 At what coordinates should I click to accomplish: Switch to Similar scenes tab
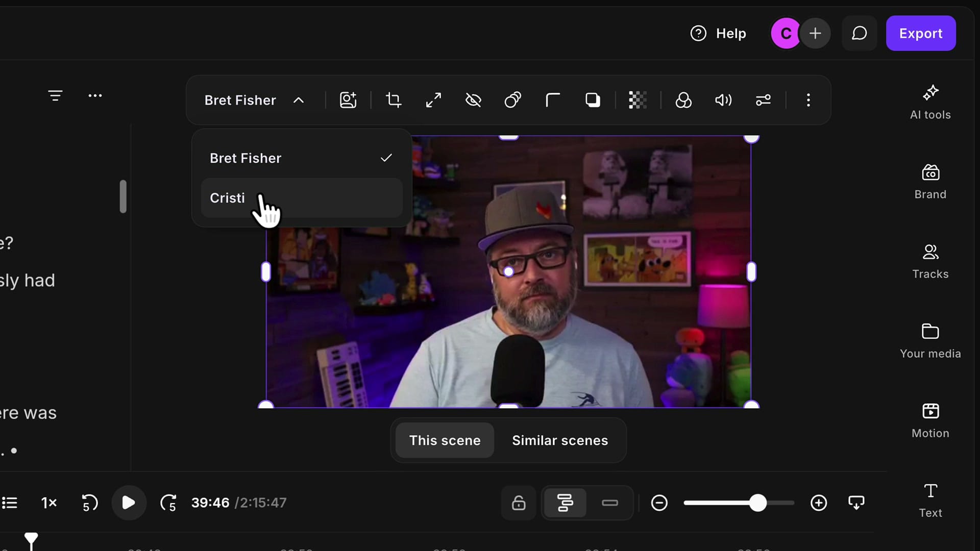(x=560, y=440)
